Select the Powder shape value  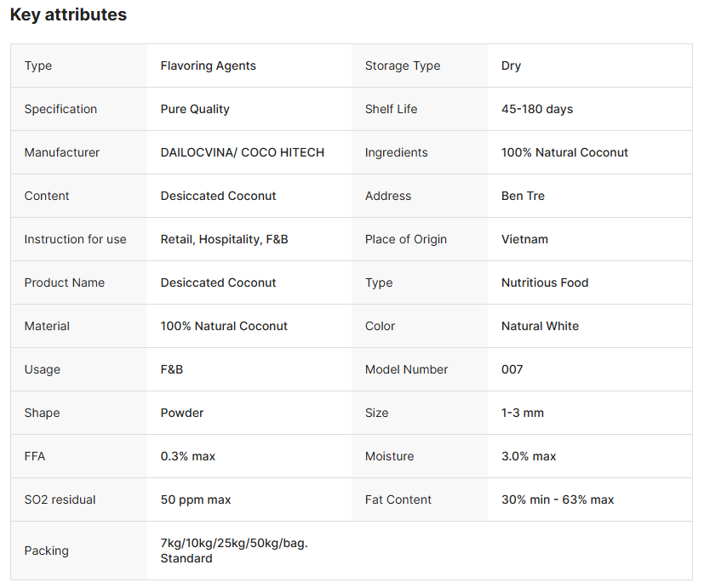[x=182, y=413]
